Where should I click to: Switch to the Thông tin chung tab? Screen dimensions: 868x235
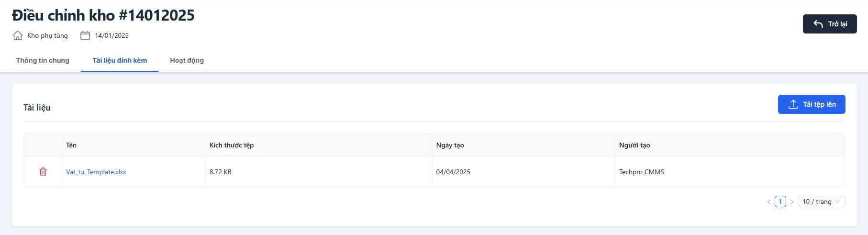[x=43, y=60]
